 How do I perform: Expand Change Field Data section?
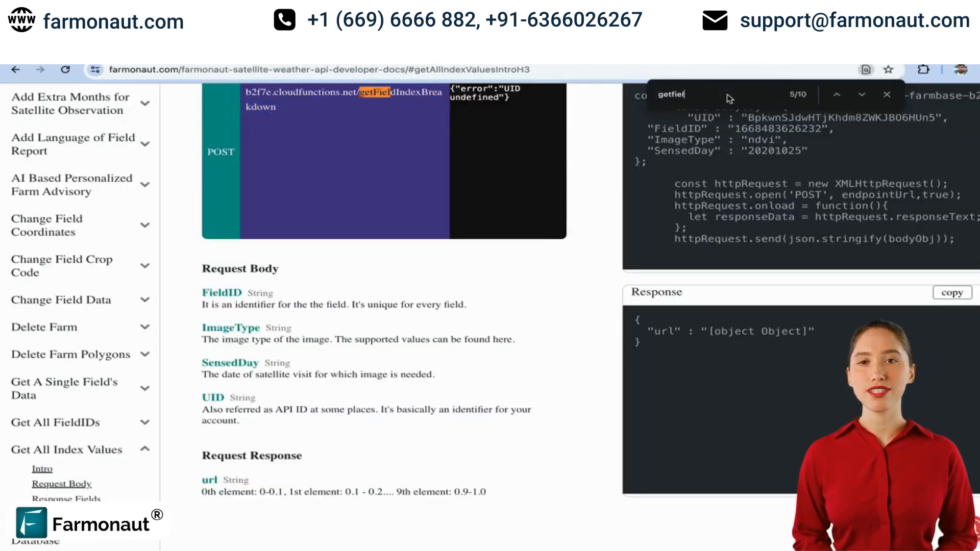click(x=145, y=299)
